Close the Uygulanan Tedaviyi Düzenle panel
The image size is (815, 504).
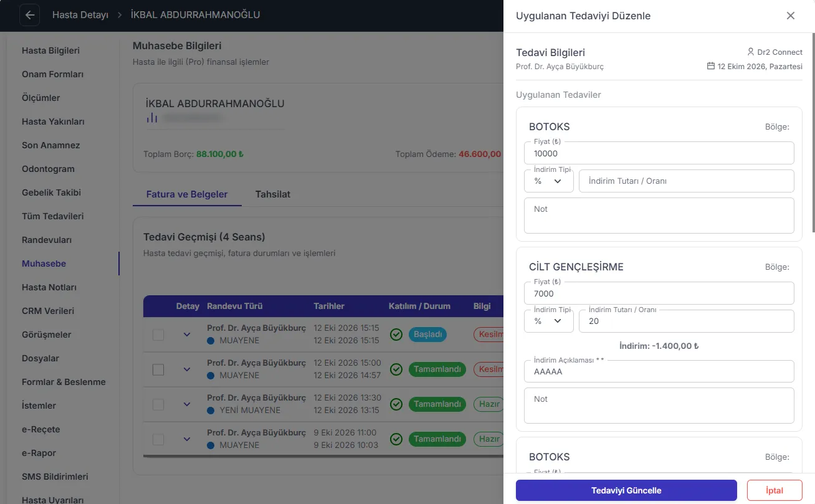click(x=791, y=16)
